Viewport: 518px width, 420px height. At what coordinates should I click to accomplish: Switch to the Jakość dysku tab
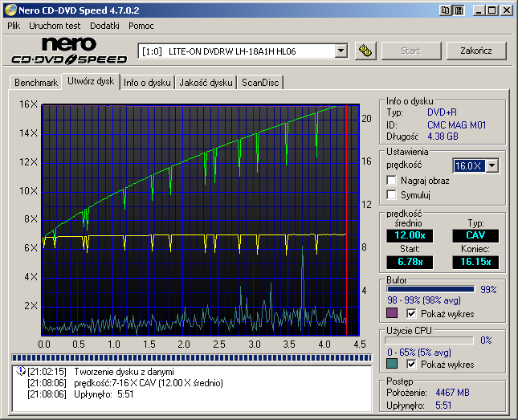206,82
